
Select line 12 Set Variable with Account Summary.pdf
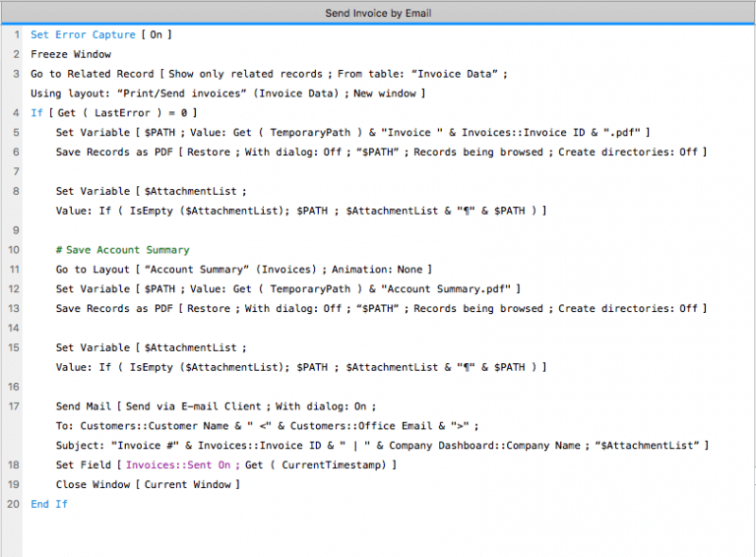pos(287,289)
